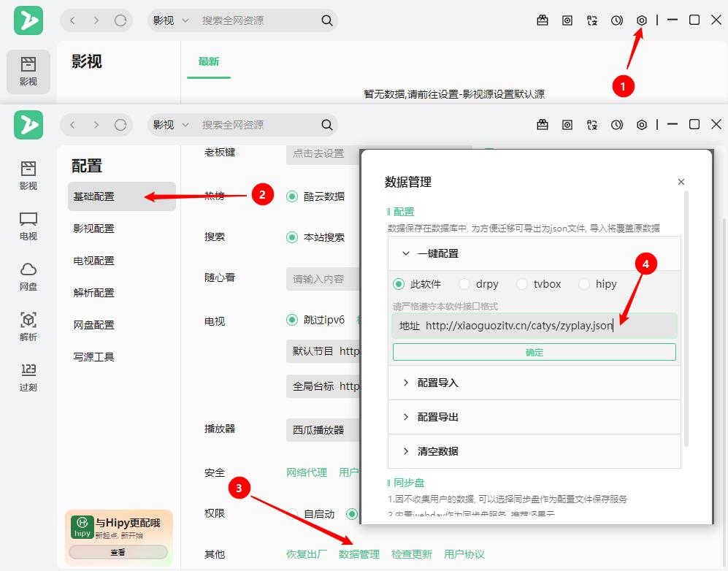Choose the hipy radio option
The height and width of the screenshot is (571, 728).
[584, 284]
